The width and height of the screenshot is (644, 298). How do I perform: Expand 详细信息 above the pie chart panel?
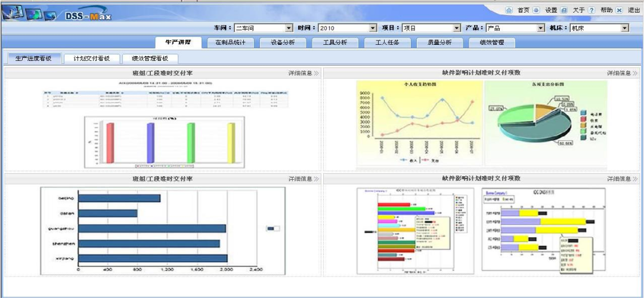(x=623, y=73)
